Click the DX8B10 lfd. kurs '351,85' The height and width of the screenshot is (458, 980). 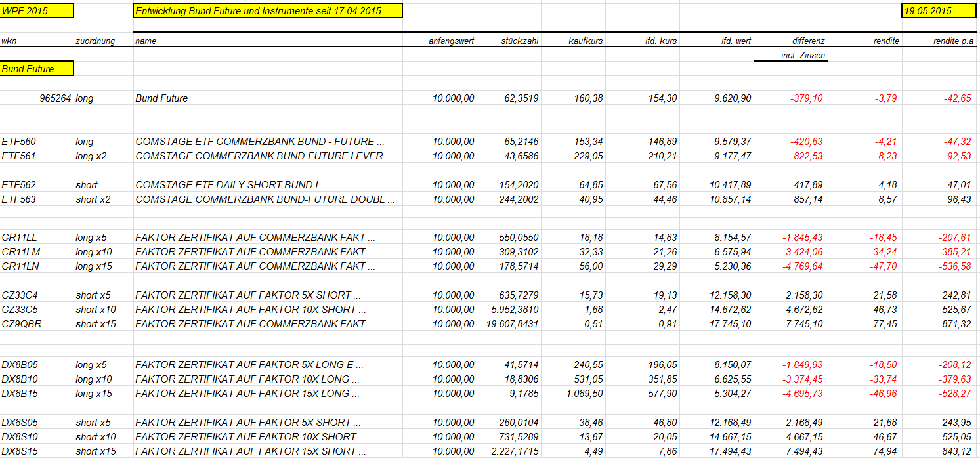[663, 379]
